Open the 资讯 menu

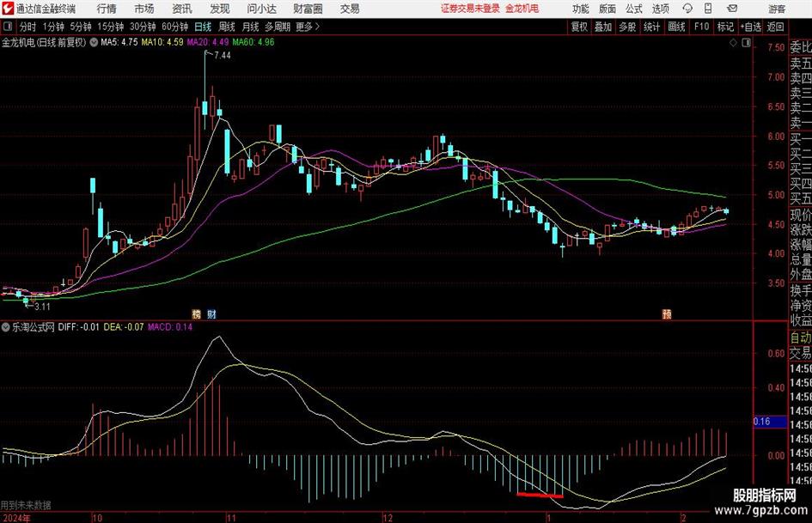pyautogui.click(x=182, y=9)
